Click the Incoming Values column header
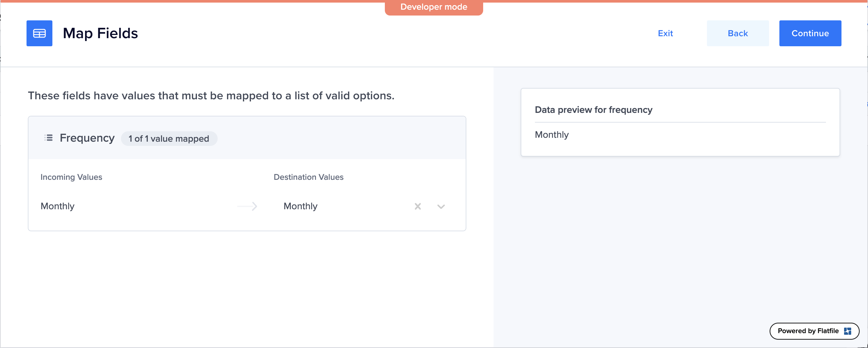 pyautogui.click(x=71, y=177)
